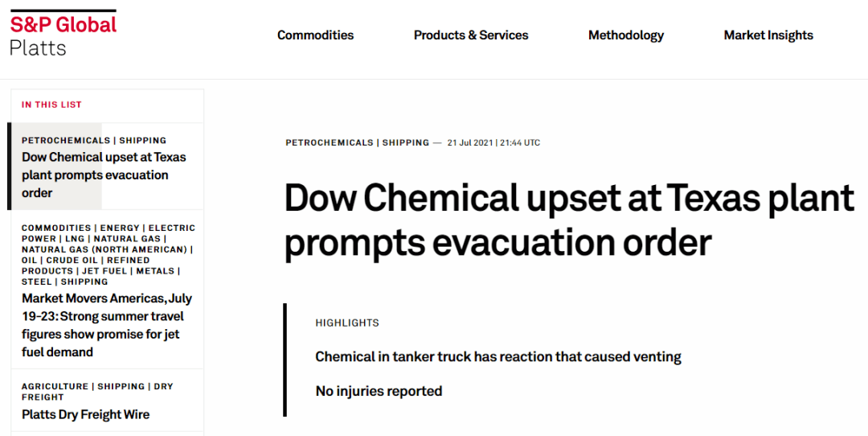868x436 pixels.
Task: Click the IN THIS LIST sidebar header
Action: [51, 104]
